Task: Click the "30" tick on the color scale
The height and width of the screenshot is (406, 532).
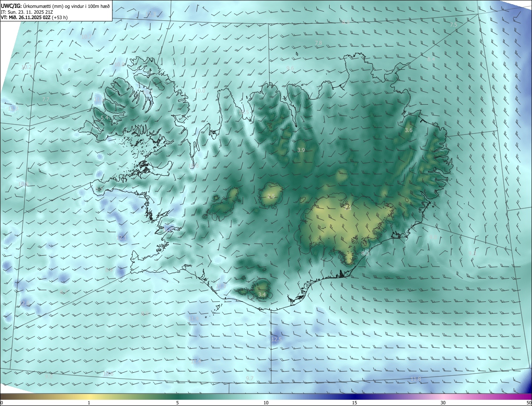Action: click(x=443, y=403)
